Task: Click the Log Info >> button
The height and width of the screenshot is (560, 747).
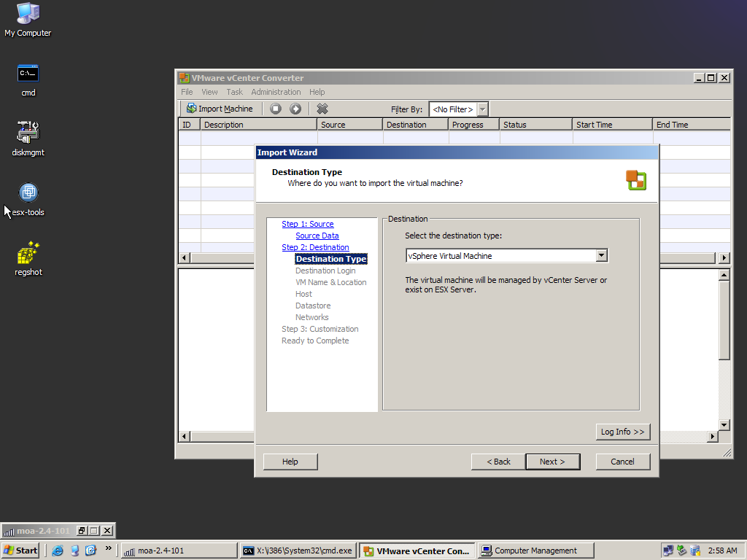Action: coord(622,432)
